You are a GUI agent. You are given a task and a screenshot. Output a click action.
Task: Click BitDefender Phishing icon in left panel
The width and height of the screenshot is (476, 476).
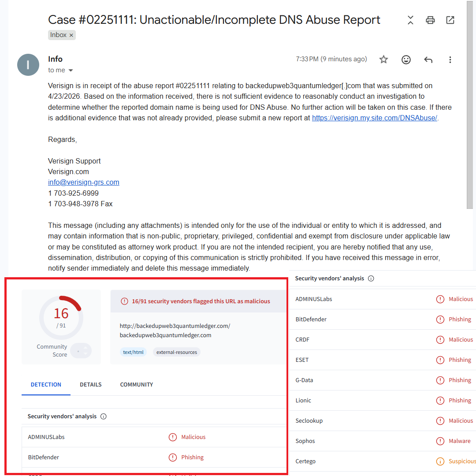click(x=173, y=457)
